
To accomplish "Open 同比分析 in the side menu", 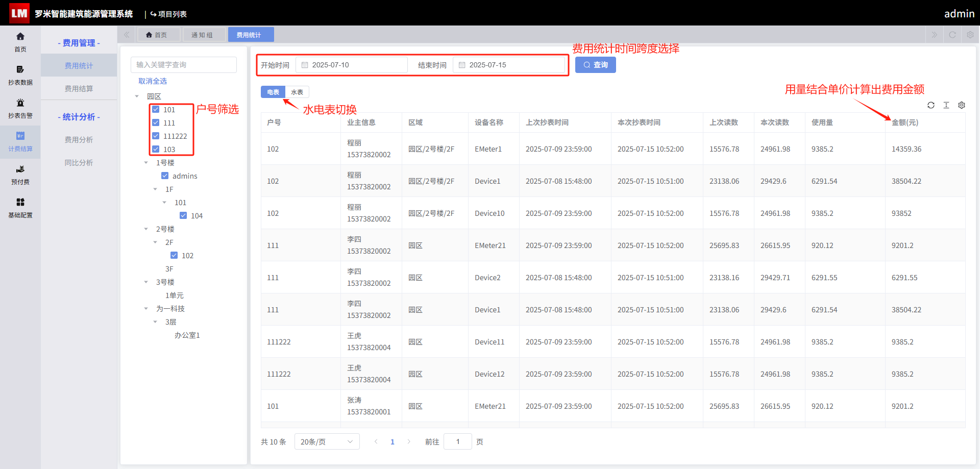I will point(79,162).
